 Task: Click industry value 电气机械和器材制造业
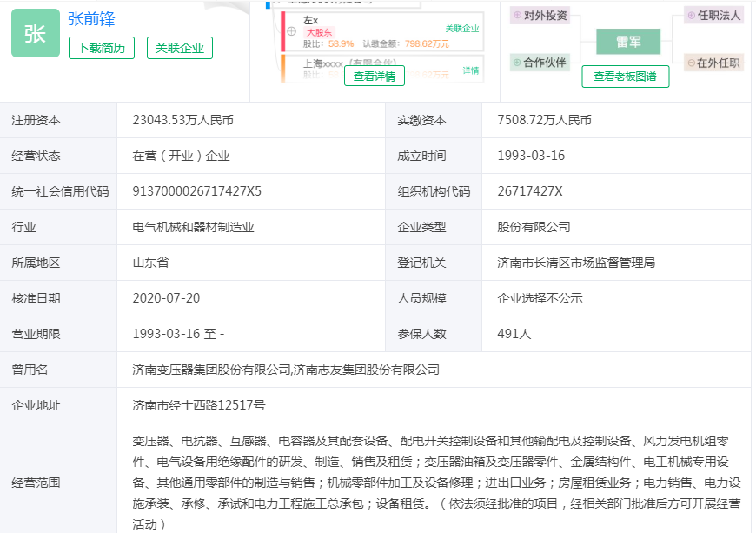tap(193, 227)
